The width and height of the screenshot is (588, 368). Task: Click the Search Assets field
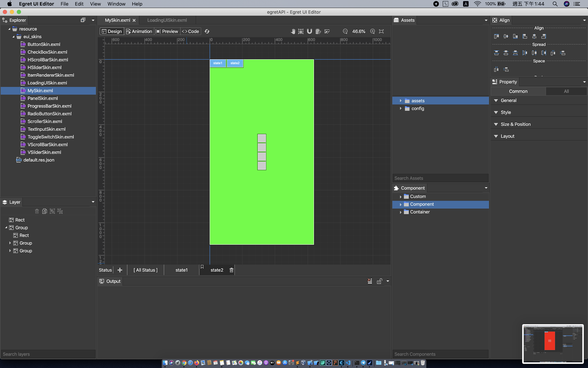pyautogui.click(x=440, y=178)
